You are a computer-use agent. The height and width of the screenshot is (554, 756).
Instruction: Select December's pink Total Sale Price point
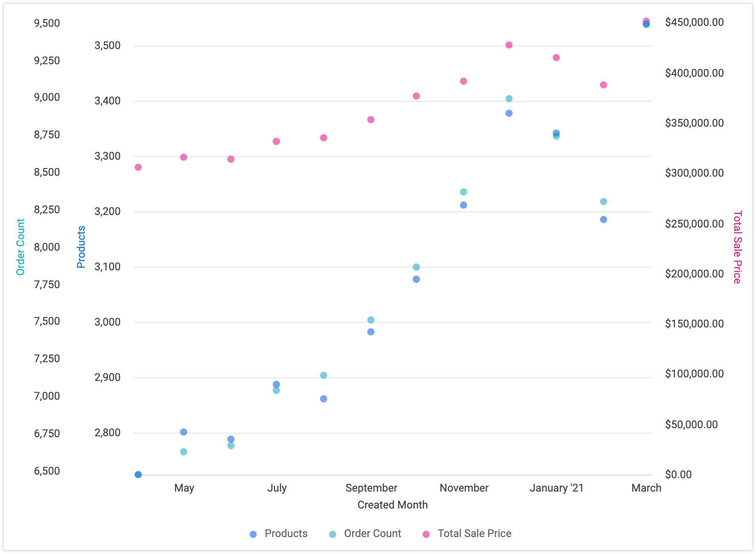509,45
